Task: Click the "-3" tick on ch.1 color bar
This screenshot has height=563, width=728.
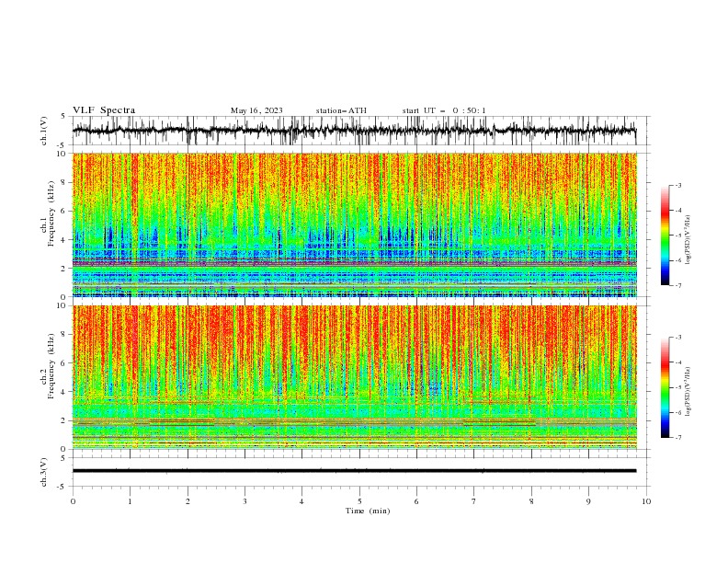Action: click(678, 185)
